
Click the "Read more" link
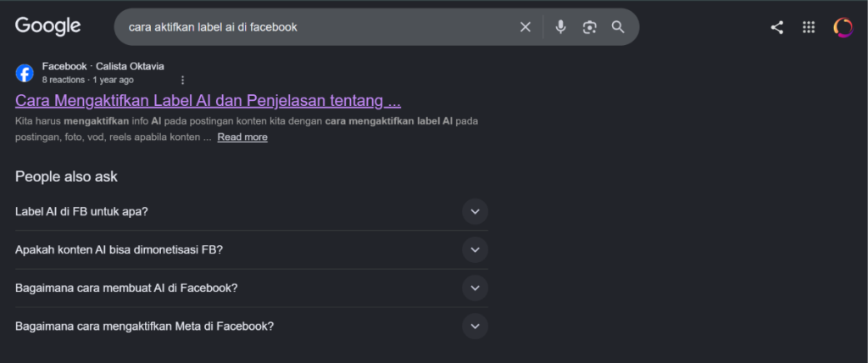click(x=242, y=137)
